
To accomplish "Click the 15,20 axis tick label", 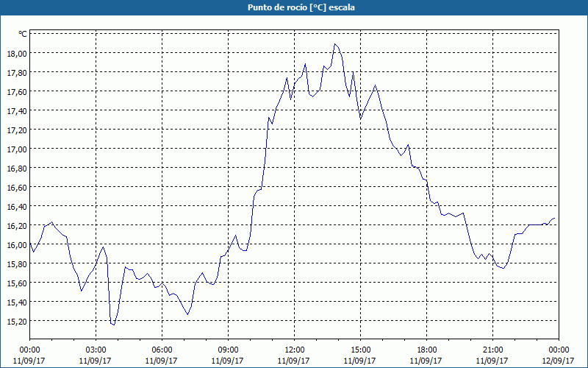I will [17, 322].
